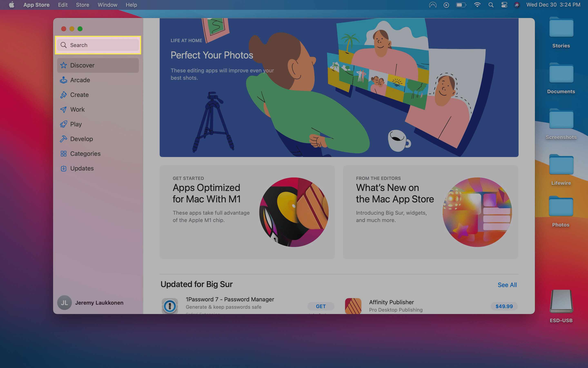588x368 pixels.
Task: Open the Create section
Action: point(98,95)
